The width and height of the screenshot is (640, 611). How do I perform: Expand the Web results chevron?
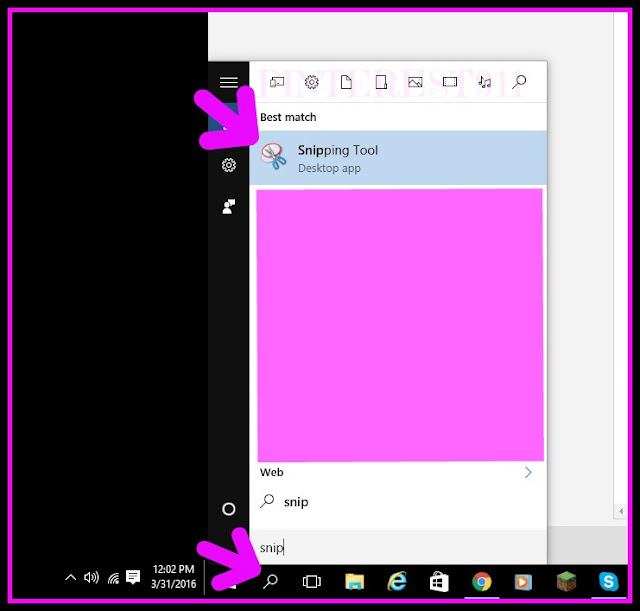pyautogui.click(x=528, y=473)
